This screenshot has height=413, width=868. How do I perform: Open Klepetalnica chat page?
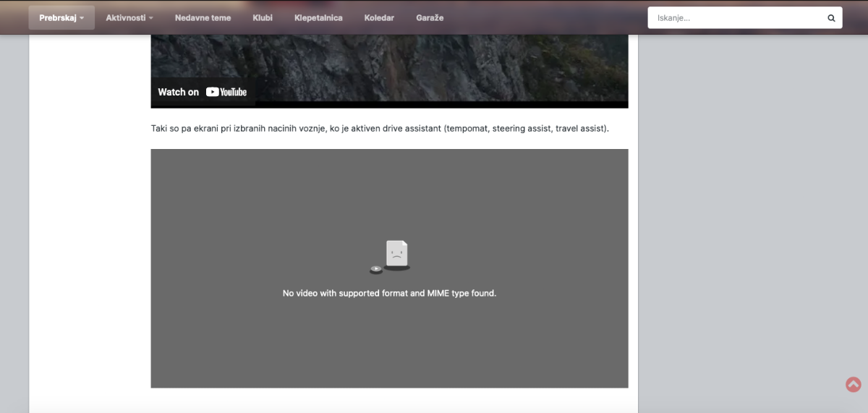click(x=318, y=17)
